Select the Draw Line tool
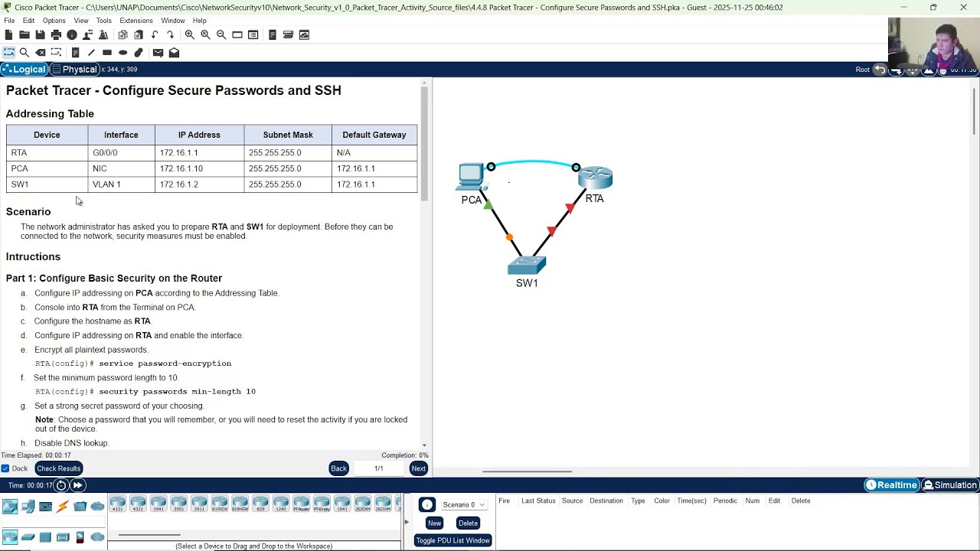980x551 pixels. tap(91, 52)
